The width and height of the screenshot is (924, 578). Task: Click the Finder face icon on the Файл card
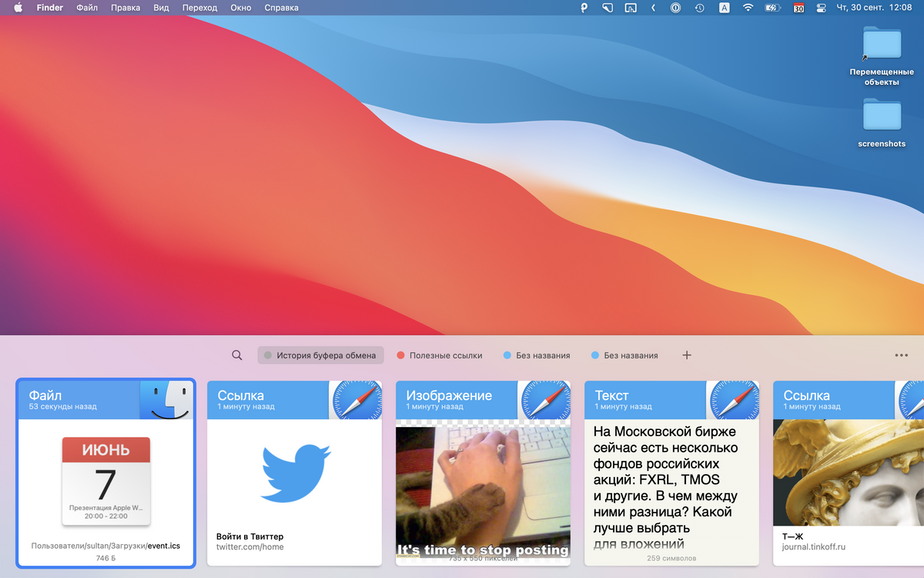click(x=167, y=401)
